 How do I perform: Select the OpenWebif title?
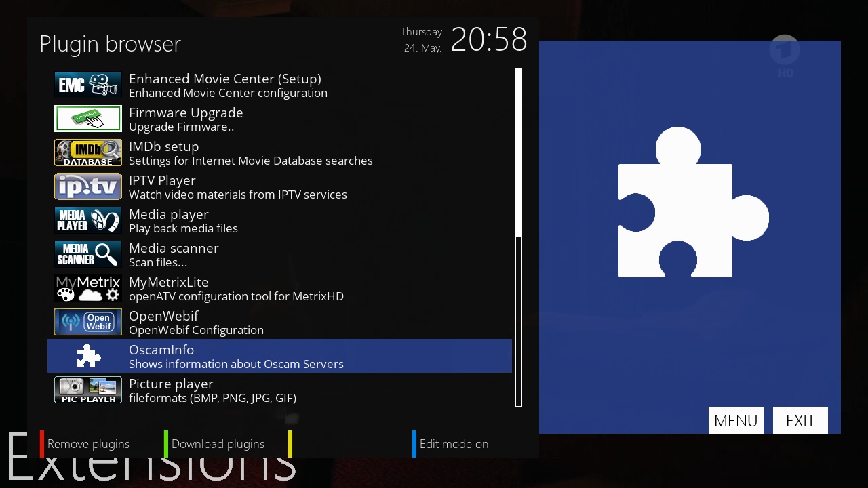[x=163, y=316]
